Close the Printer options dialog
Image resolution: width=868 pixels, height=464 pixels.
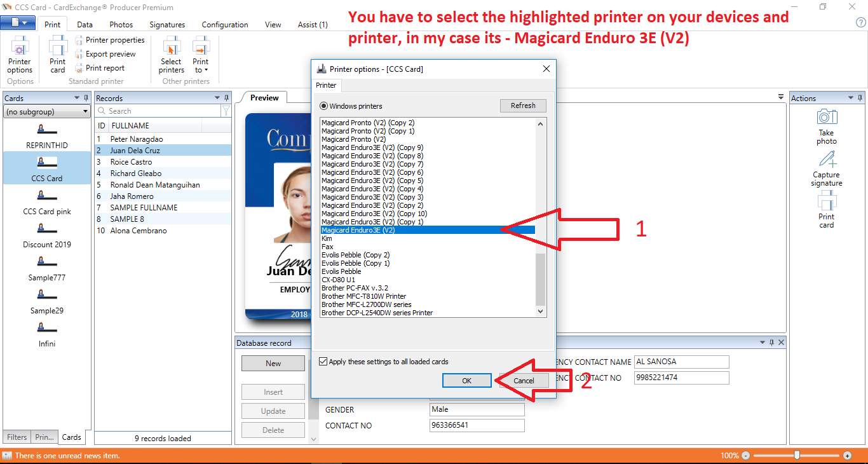[x=546, y=69]
